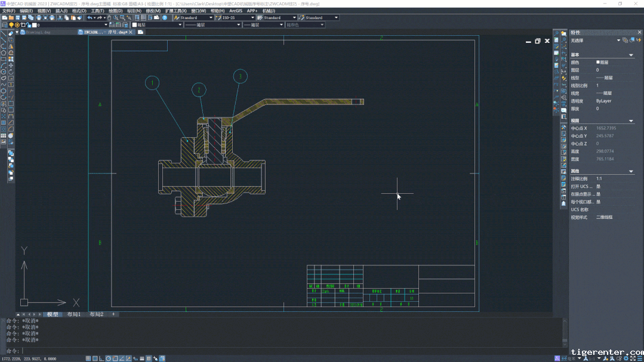The image size is (644, 362).
Task: Click the Undo arrow icon
Action: pos(90,18)
